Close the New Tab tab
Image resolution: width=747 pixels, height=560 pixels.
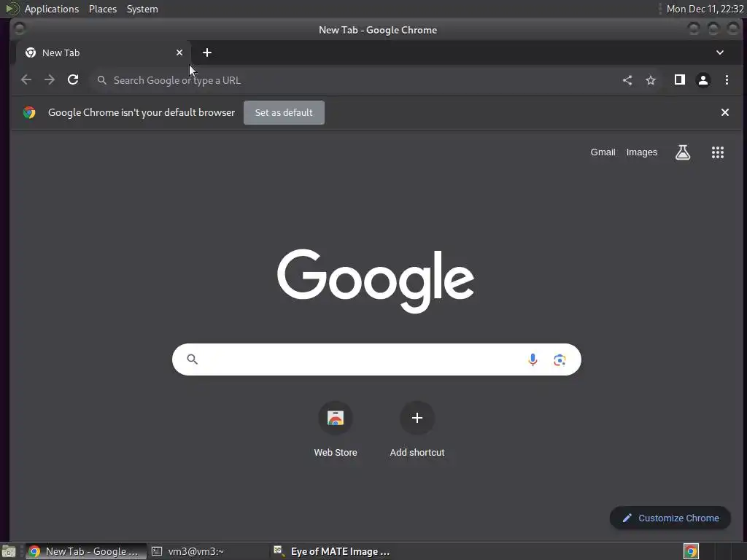click(x=179, y=52)
